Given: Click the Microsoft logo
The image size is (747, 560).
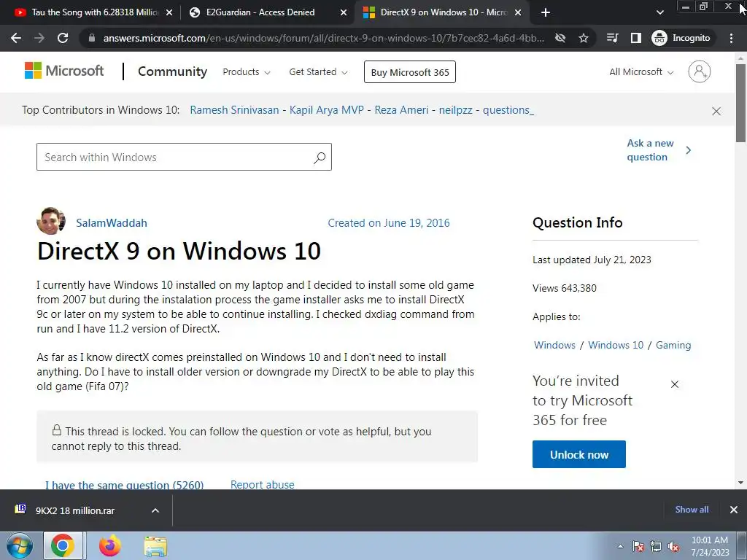Looking at the screenshot, I should (64, 71).
